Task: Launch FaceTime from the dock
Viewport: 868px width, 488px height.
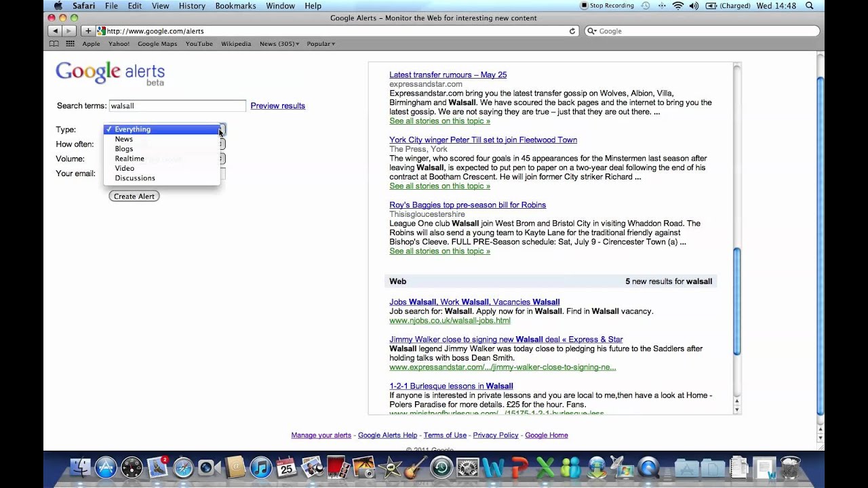Action: (x=209, y=467)
